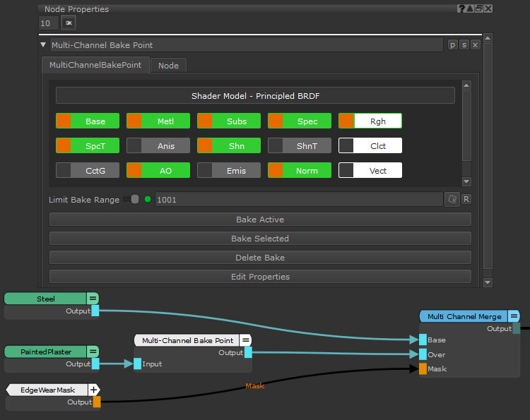530x420 pixels.
Task: Click the selection range icon beside the 1001 field
Action: coord(452,200)
